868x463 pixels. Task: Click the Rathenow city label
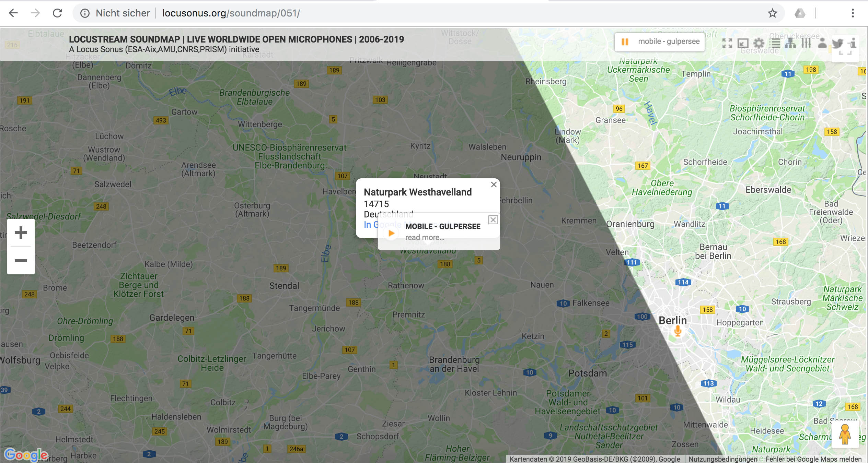(406, 285)
